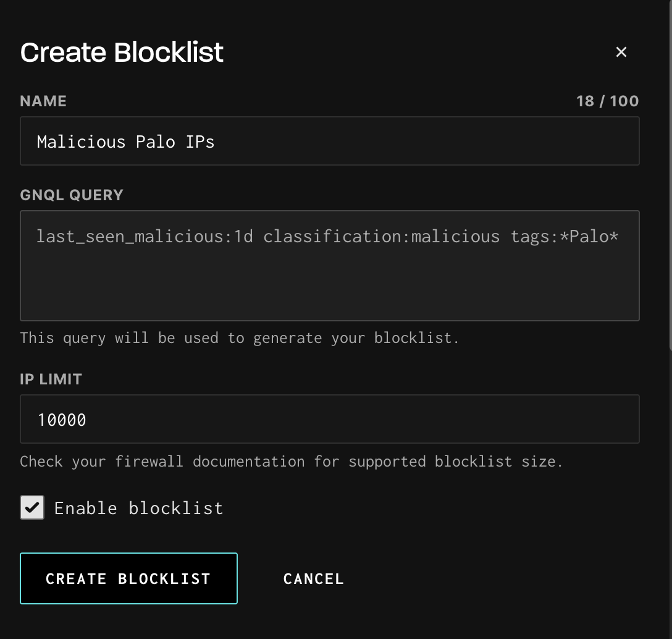Cancel the blocklist creation

313,578
